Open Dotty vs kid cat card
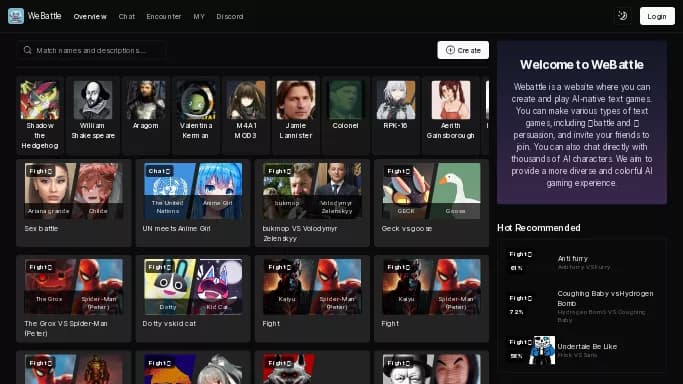The image size is (683, 384). tap(193, 299)
